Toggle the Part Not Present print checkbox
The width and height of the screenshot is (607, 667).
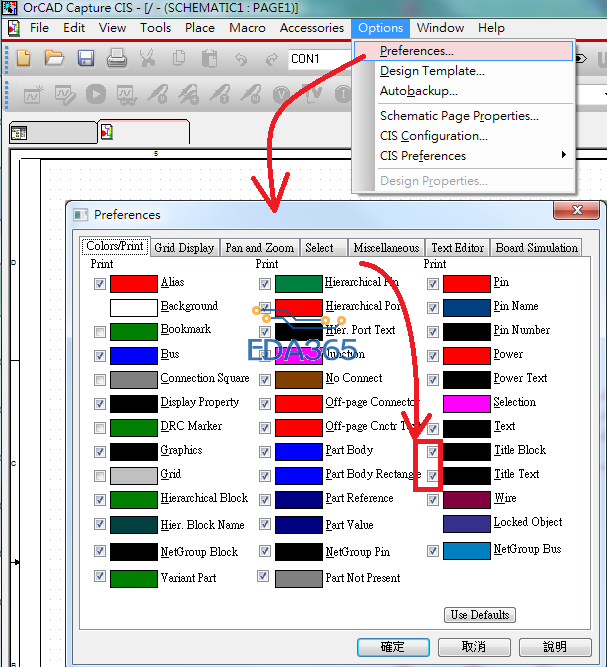263,576
